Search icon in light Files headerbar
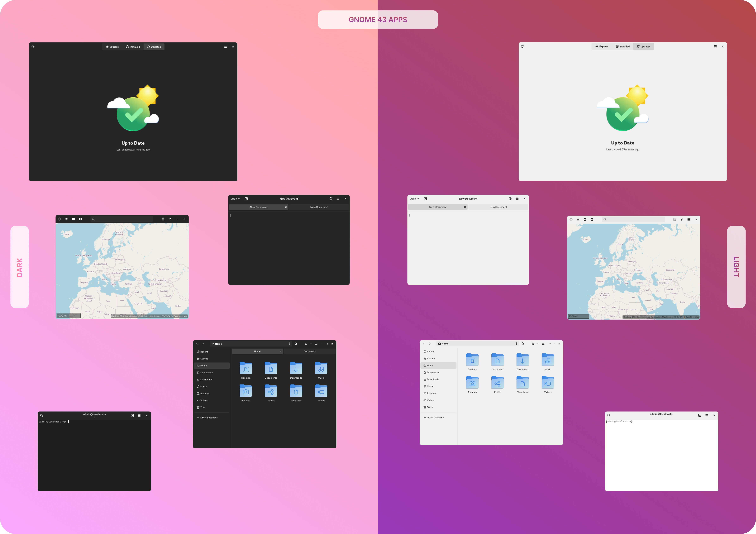Image resolution: width=756 pixels, height=534 pixels. [523, 344]
